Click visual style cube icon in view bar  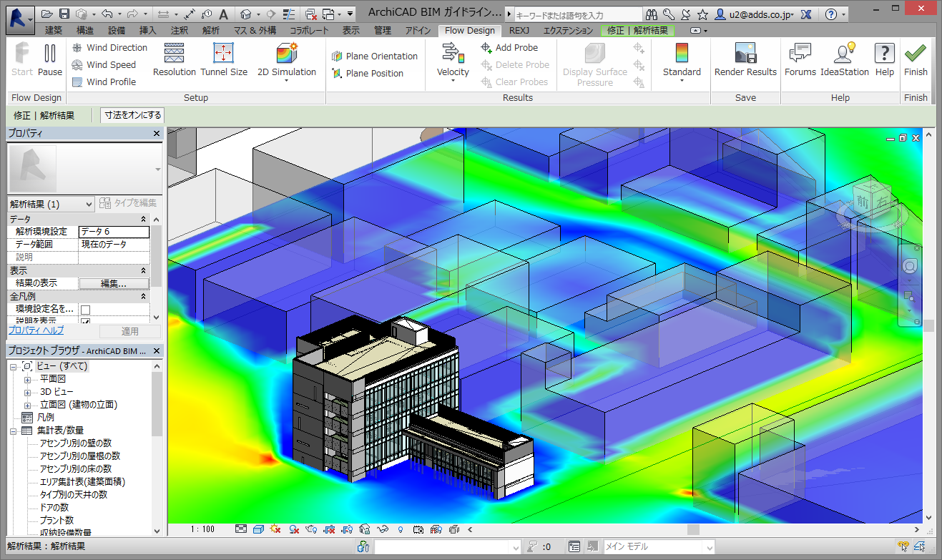(x=259, y=529)
